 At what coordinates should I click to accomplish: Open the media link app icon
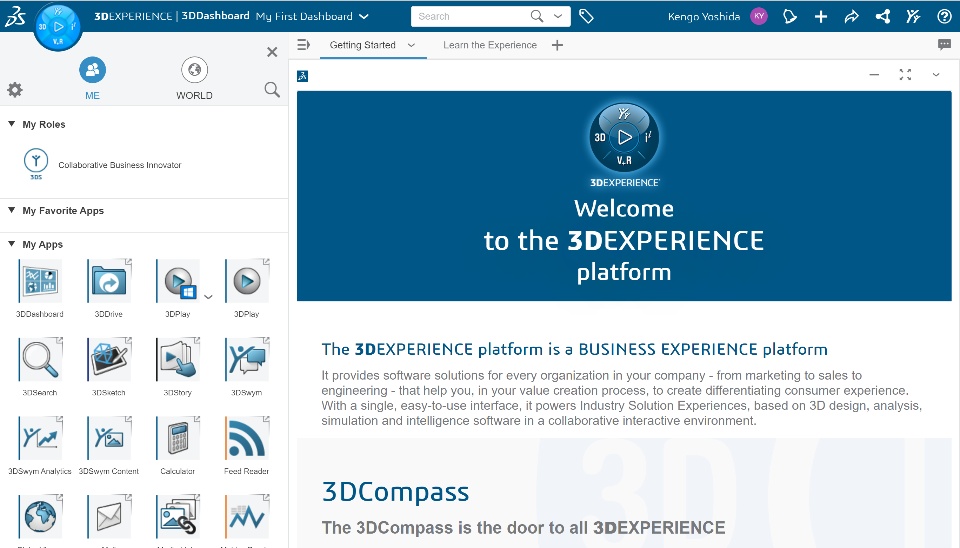tap(178, 517)
